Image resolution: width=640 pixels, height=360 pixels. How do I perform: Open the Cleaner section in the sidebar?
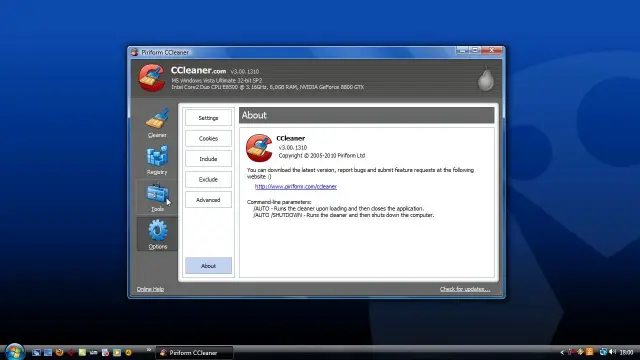(157, 123)
